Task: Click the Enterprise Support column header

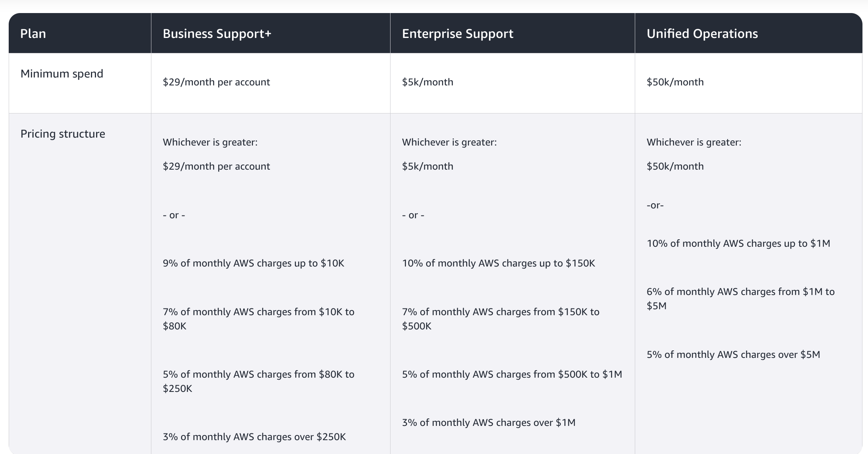Action: pos(457,34)
